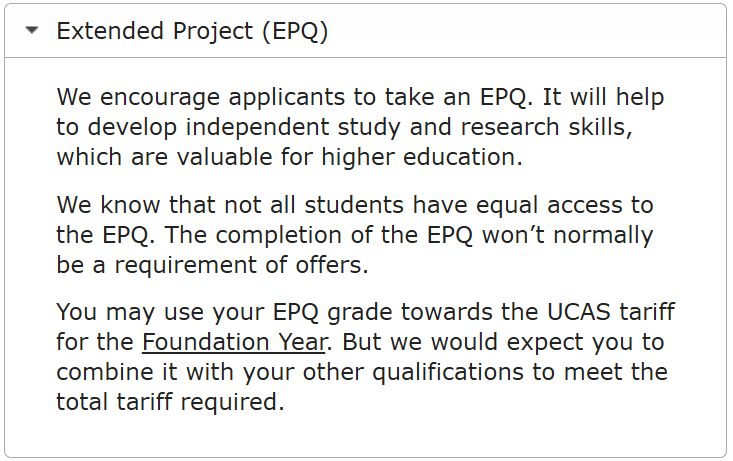Click blank space in the accordion header bar
The height and width of the screenshot is (461, 733).
pyautogui.click(x=520, y=31)
